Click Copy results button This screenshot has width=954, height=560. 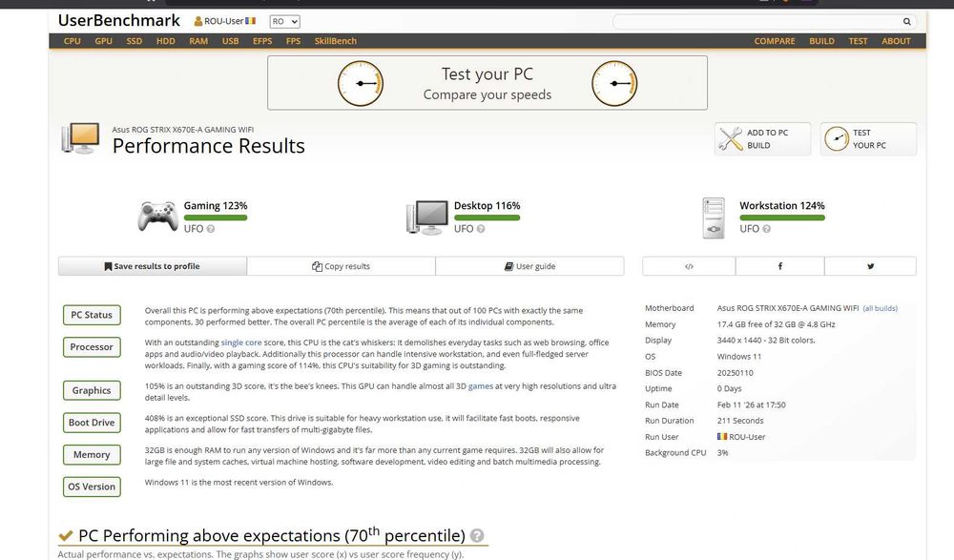(x=341, y=266)
